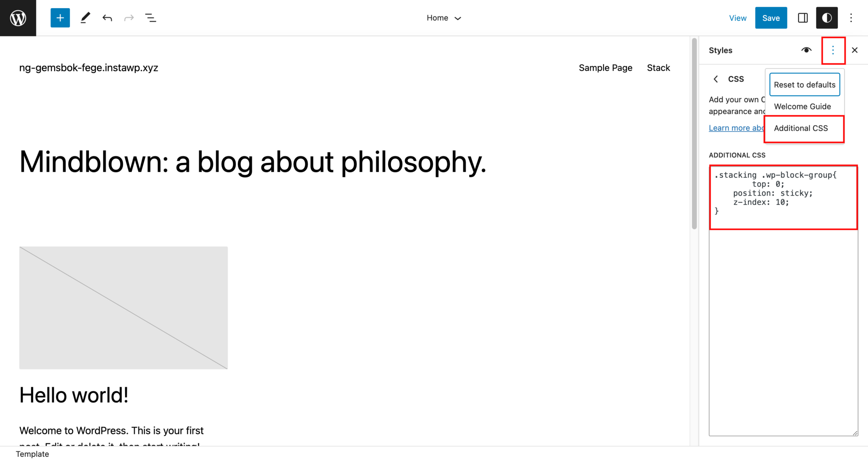This screenshot has width=868, height=461.
Task: Expand the Home document dropdown
Action: [444, 18]
